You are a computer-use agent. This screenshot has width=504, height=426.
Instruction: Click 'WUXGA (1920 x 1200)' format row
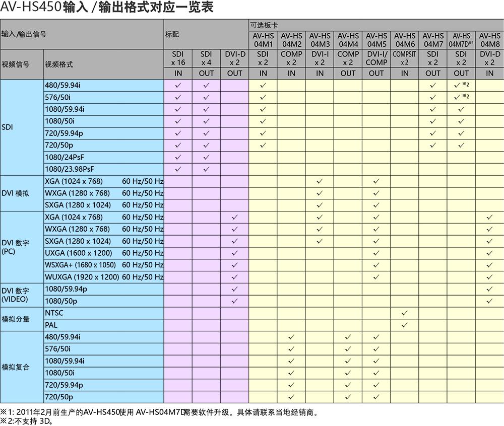[x=103, y=277]
